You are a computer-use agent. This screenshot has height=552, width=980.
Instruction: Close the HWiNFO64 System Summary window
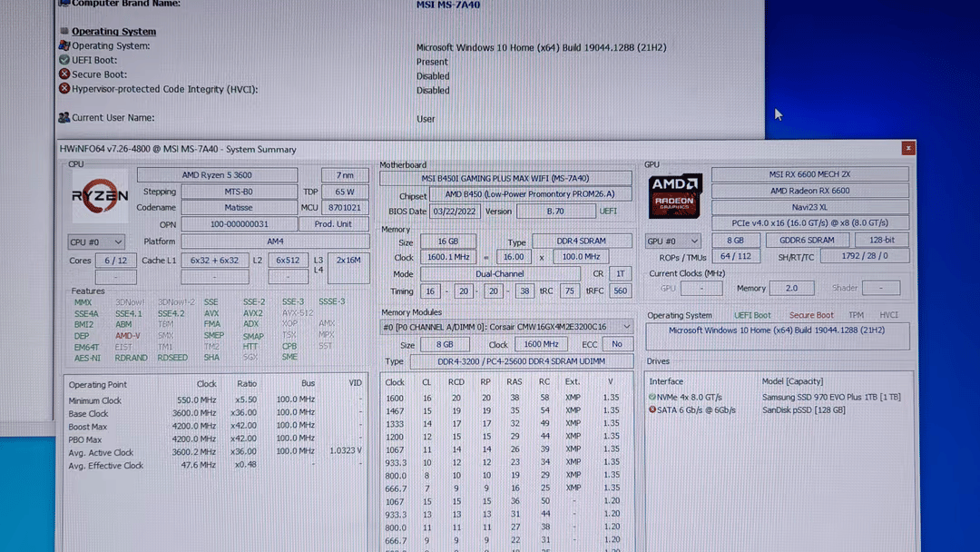(908, 148)
